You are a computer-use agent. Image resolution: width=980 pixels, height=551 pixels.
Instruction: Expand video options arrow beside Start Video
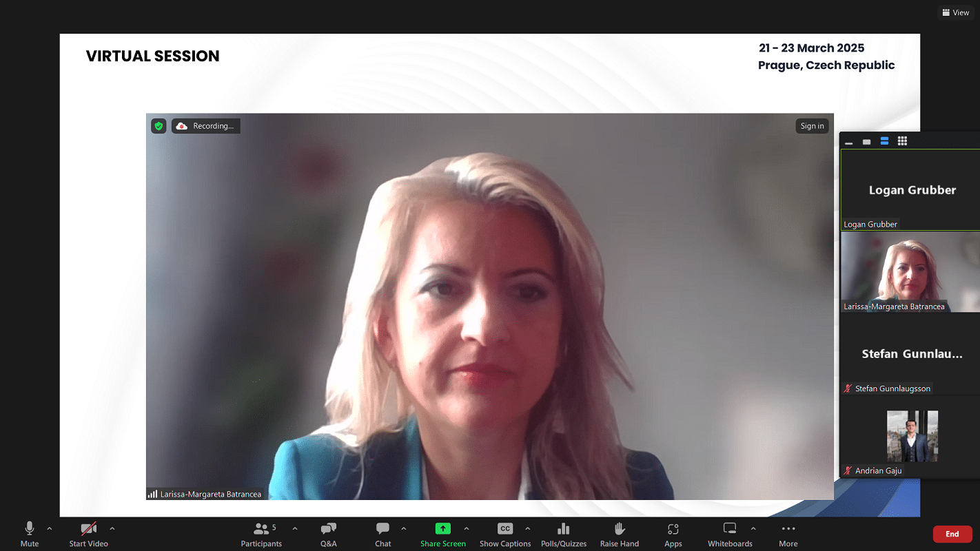[112, 529]
